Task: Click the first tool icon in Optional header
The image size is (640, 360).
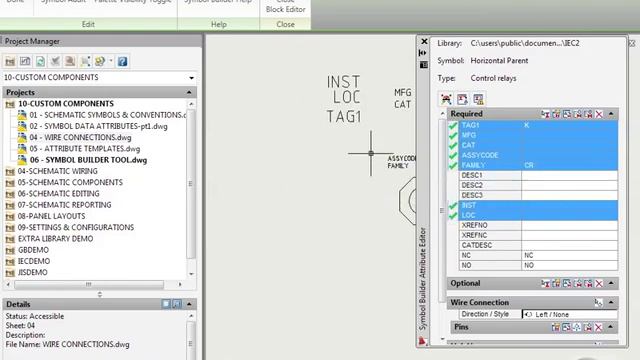Action: [x=545, y=283]
